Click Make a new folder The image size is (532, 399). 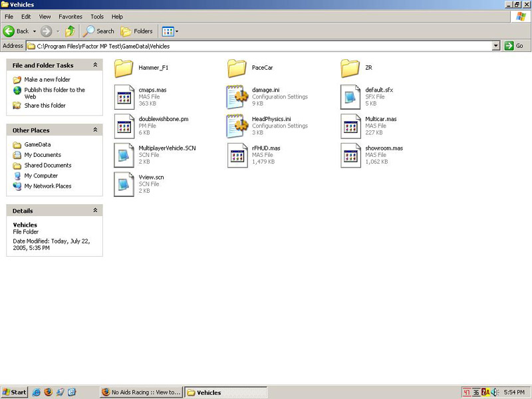coord(47,79)
